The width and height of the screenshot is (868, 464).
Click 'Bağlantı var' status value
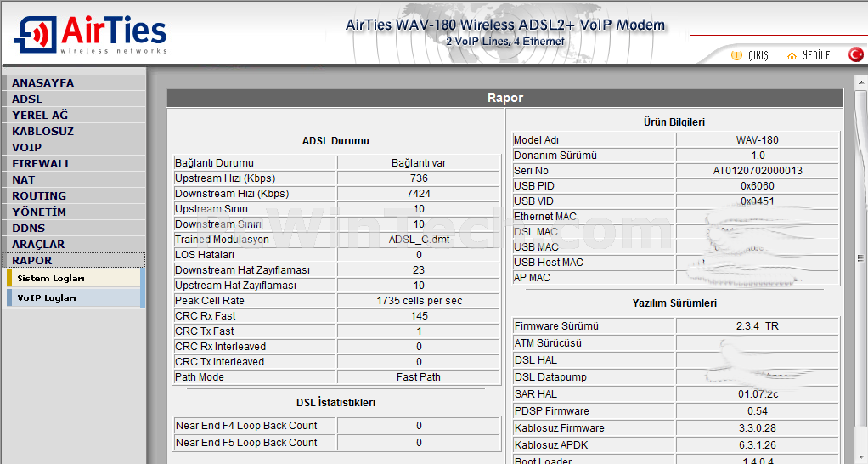click(419, 163)
